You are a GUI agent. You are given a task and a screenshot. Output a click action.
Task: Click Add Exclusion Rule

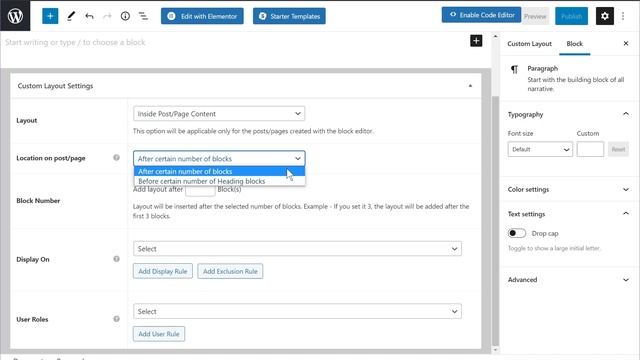click(230, 271)
